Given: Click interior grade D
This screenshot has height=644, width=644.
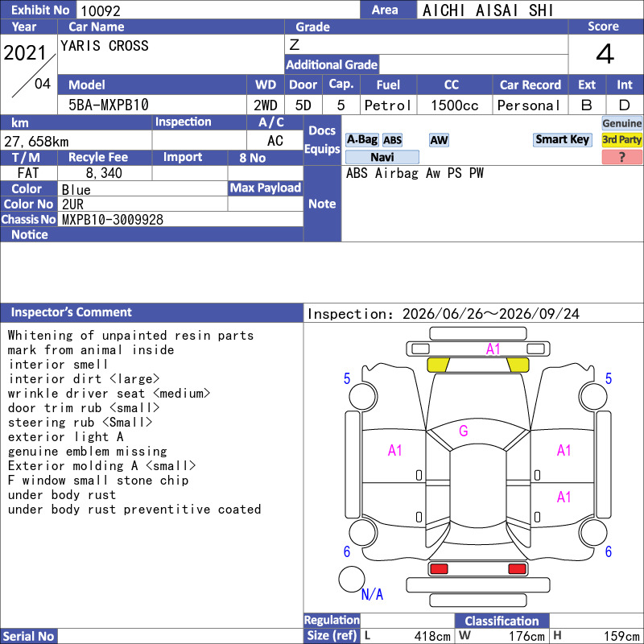Looking at the screenshot, I should tap(624, 105).
